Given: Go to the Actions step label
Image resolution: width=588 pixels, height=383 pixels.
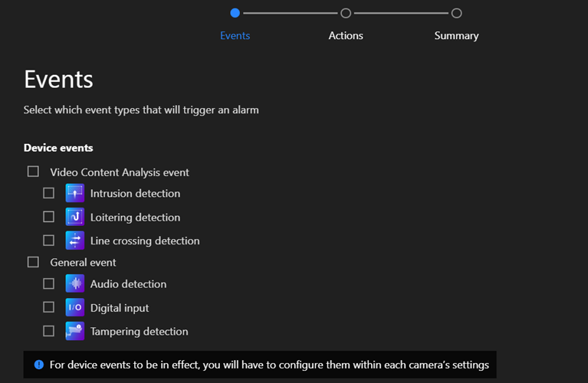Looking at the screenshot, I should point(346,36).
